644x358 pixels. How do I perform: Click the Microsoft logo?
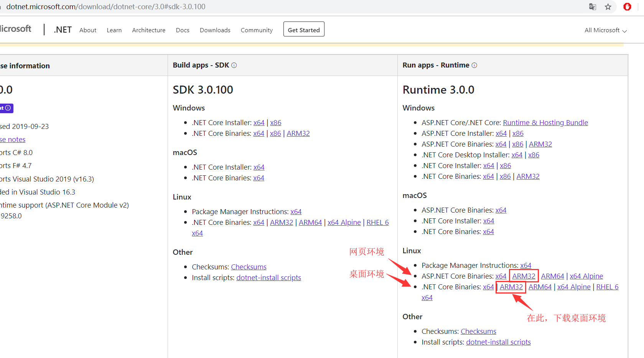pos(15,29)
